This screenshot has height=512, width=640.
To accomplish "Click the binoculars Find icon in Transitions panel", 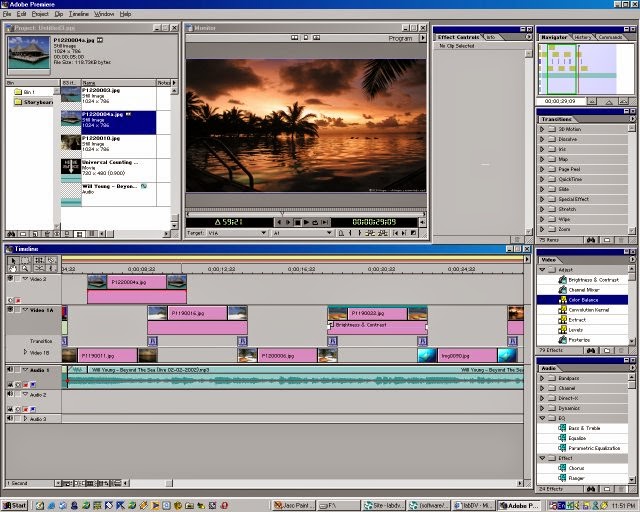I will point(591,240).
